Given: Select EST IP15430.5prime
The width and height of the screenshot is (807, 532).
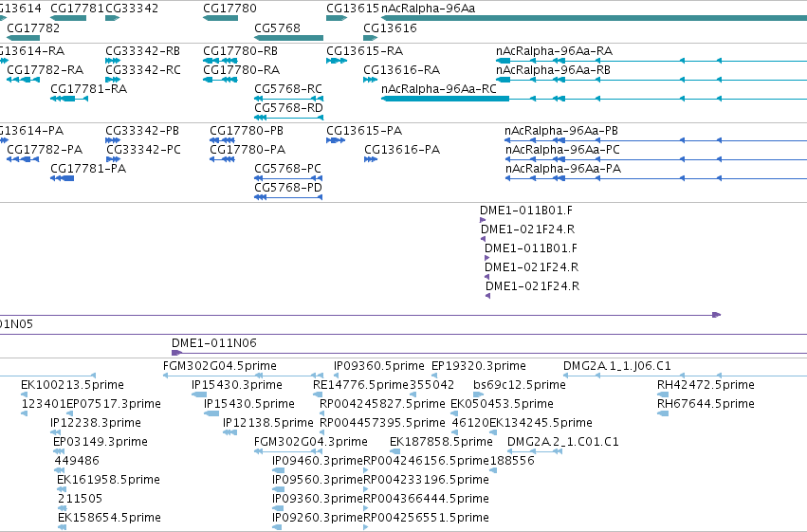Looking at the screenshot, I should pyautogui.click(x=249, y=403).
